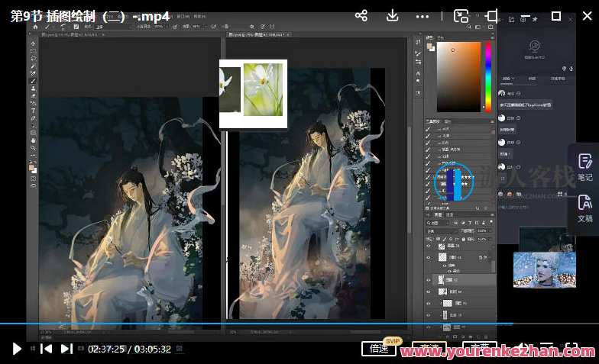Screen dimensions: 599x364
Task: Click the rainbow hue slider
Action: tap(487, 76)
